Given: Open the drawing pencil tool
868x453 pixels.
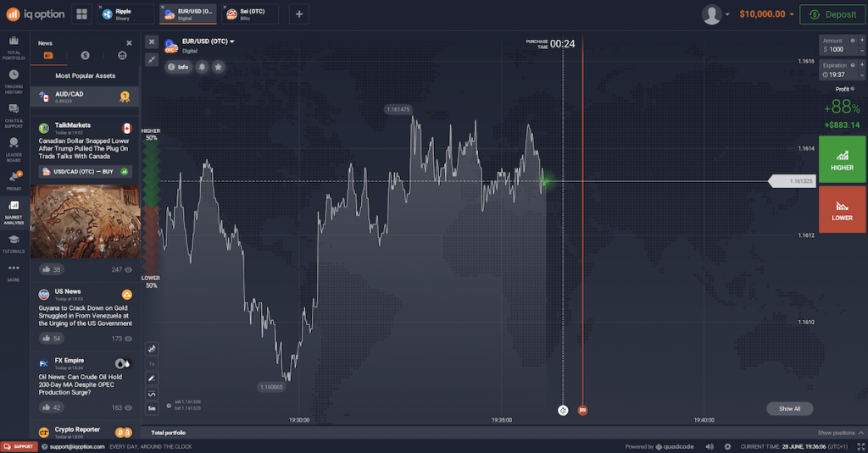Looking at the screenshot, I should 152,378.
